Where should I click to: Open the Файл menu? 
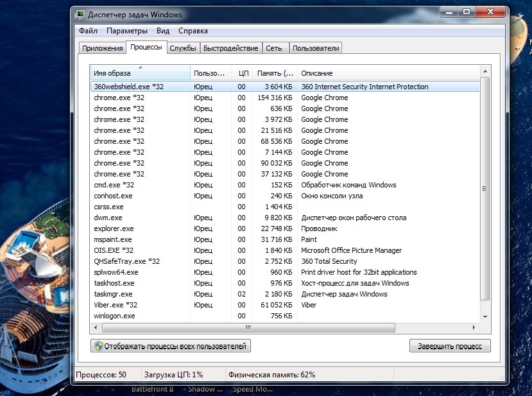(x=88, y=31)
